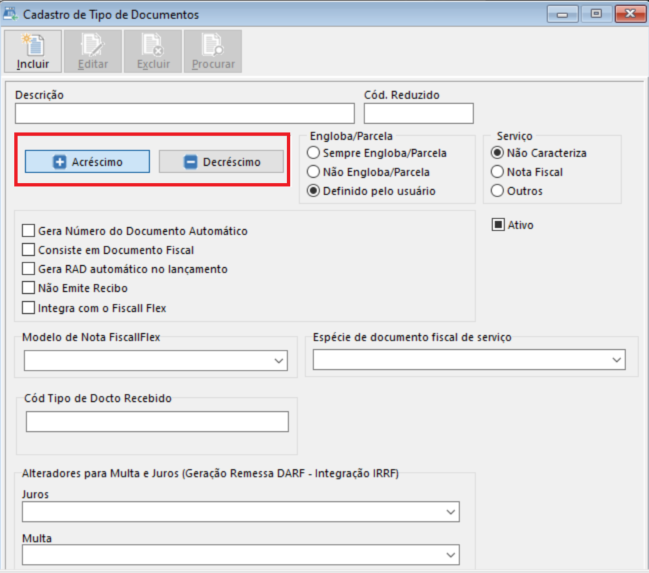Open the Multa dropdown
This screenshot has width=649, height=573.
point(240,555)
